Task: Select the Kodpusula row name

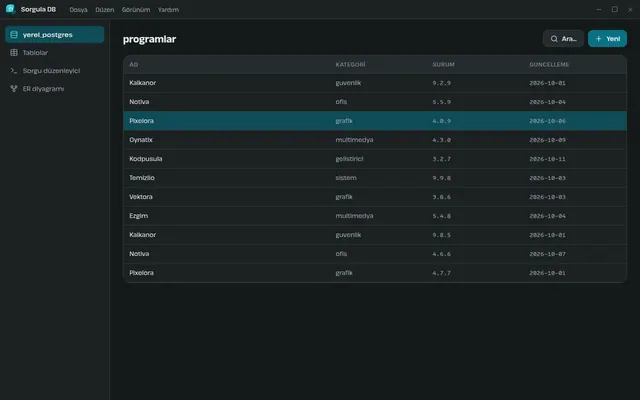Action: 146,159
